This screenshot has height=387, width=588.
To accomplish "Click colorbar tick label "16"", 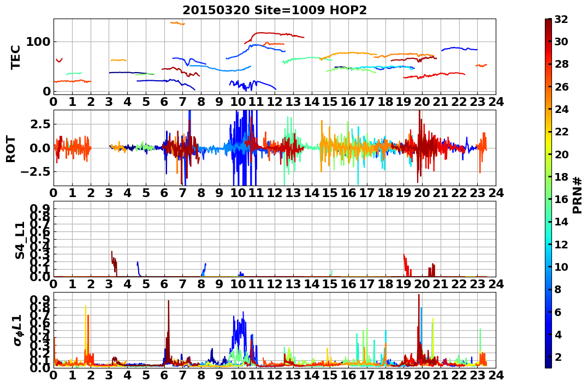I will tap(561, 199).
